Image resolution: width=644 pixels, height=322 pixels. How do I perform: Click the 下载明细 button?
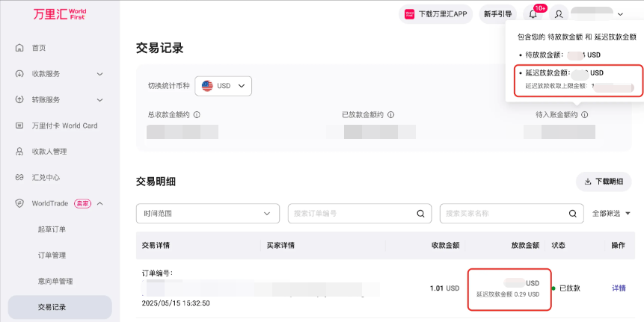coord(603,182)
